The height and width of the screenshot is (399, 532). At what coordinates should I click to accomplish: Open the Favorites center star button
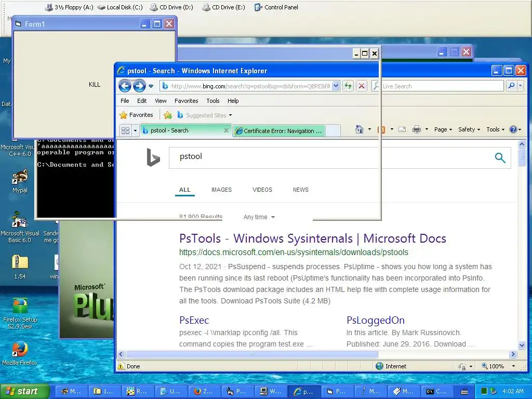coord(137,115)
